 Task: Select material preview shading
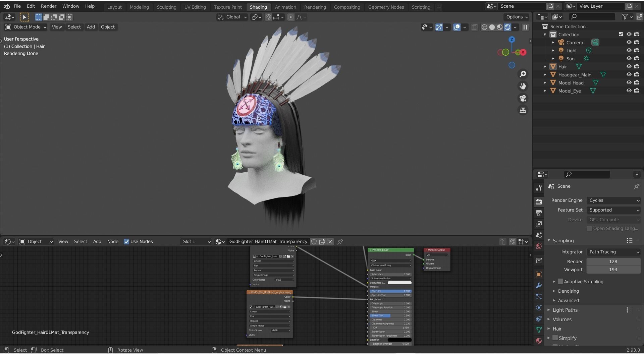499,27
